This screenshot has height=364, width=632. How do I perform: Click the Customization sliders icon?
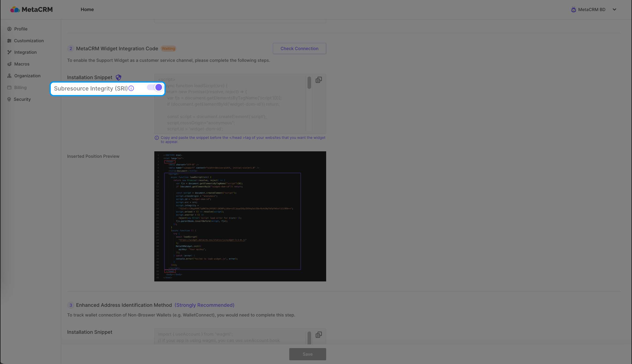click(x=9, y=41)
